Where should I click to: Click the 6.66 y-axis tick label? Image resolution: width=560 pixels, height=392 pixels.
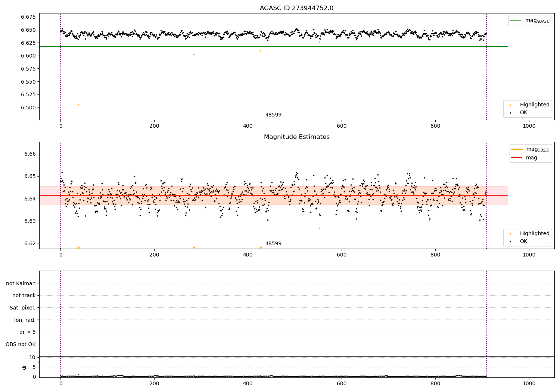30,154
